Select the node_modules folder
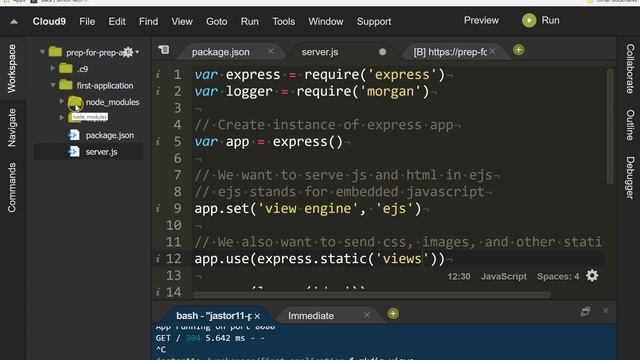Viewport: 640px width, 360px height. pyautogui.click(x=112, y=102)
